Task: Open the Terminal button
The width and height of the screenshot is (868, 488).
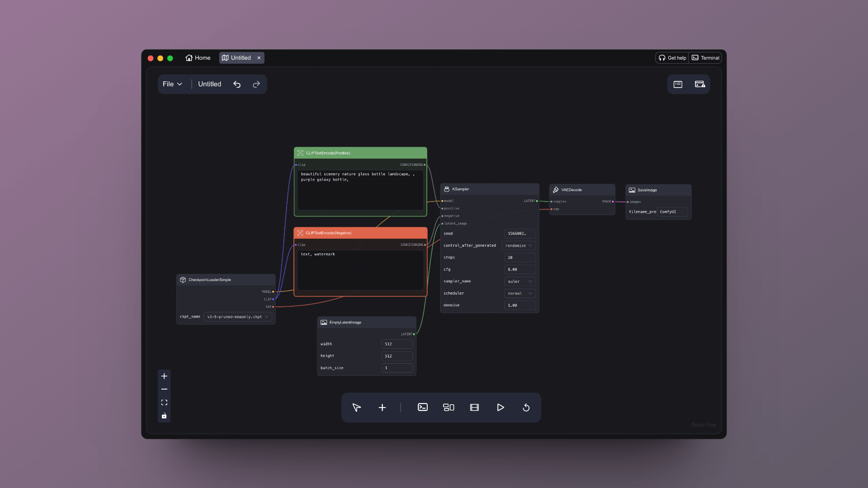Action: tap(705, 58)
